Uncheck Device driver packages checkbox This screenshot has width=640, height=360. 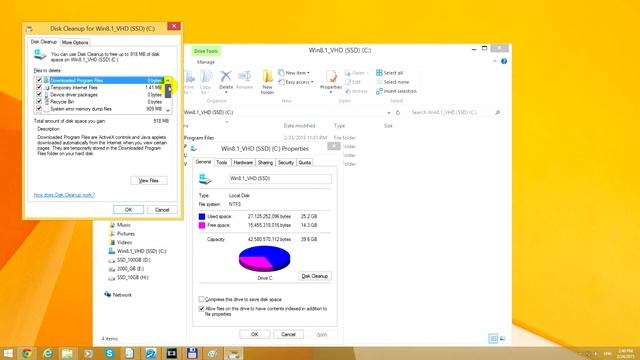click(39, 94)
